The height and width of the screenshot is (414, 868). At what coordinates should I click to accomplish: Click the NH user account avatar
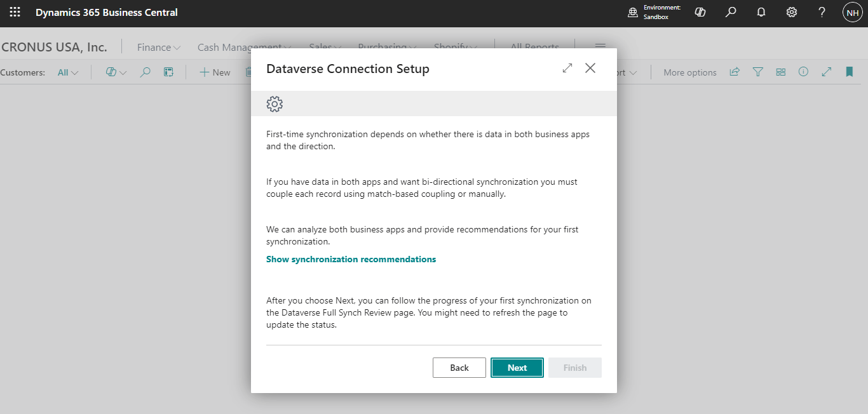point(852,12)
